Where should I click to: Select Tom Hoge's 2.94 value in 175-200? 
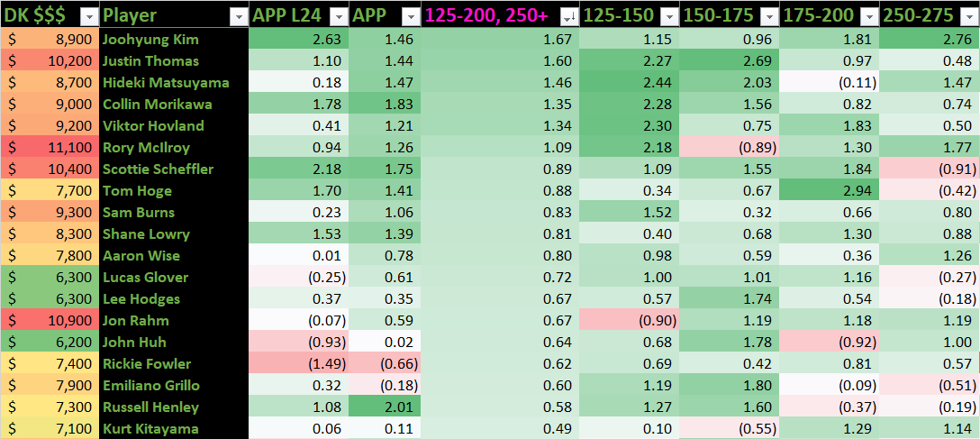coord(829,191)
